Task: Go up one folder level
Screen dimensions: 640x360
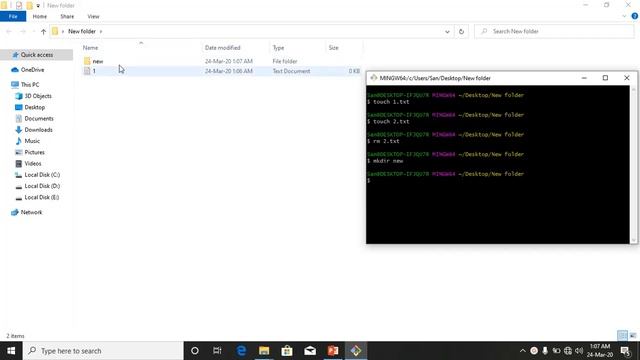Action: pos(43,31)
